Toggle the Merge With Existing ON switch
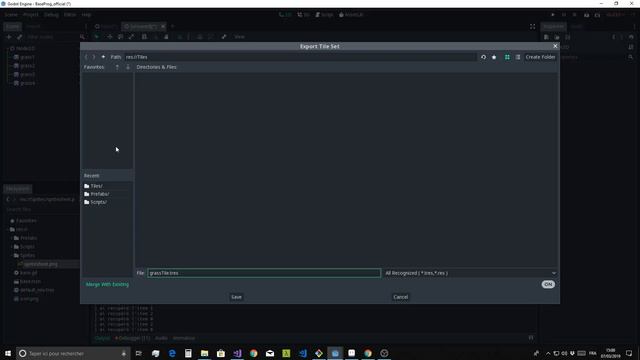The image size is (640, 360). (548, 284)
